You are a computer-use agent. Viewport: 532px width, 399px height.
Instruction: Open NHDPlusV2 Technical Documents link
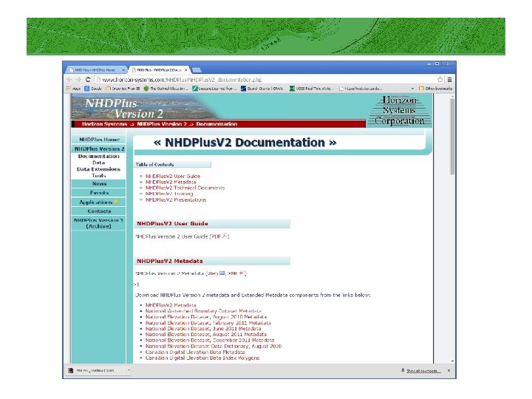coord(185,188)
